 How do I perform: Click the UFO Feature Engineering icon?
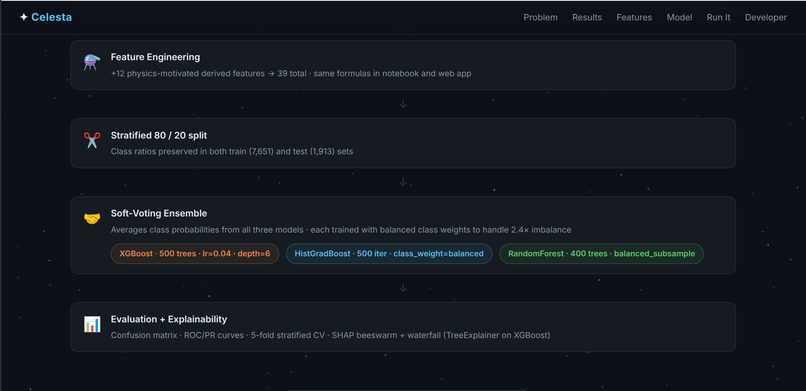tap(92, 62)
